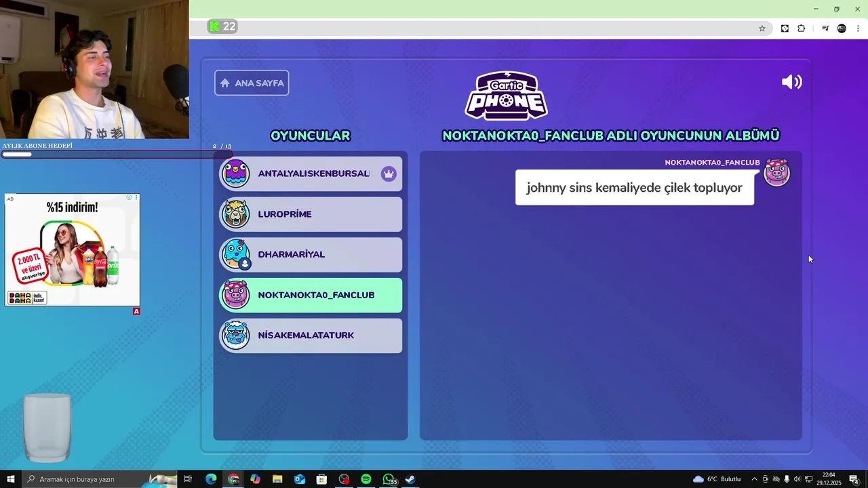Open Spotify from taskbar
This screenshot has height=488, width=868.
[x=366, y=479]
